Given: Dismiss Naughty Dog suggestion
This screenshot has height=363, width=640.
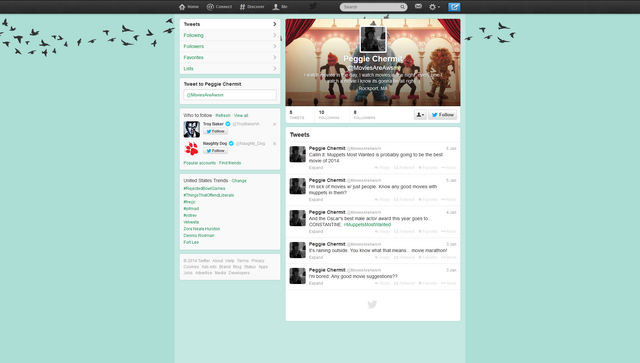Looking at the screenshot, I should pyautogui.click(x=274, y=144).
